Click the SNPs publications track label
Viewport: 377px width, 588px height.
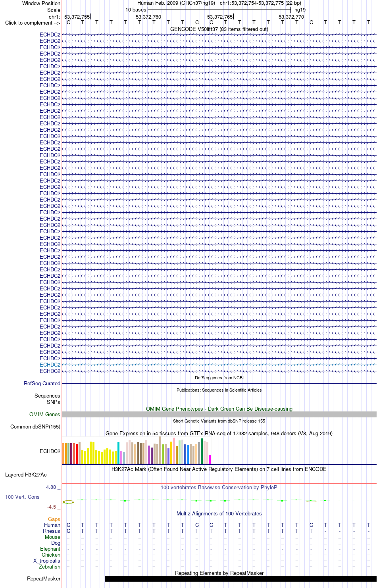click(54, 402)
